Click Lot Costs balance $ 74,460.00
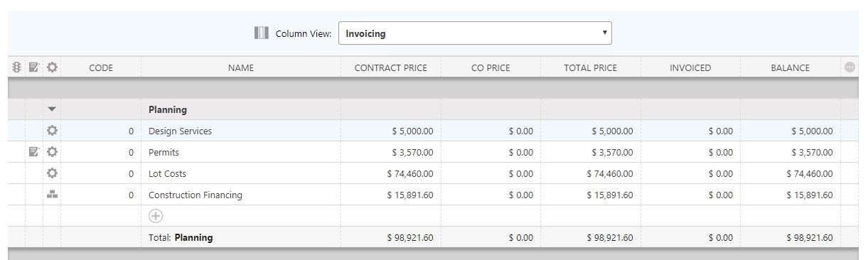 [x=810, y=174]
